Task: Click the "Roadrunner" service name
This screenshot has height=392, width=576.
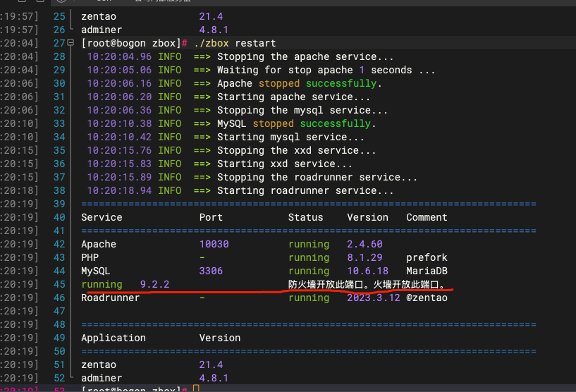Action: point(110,298)
